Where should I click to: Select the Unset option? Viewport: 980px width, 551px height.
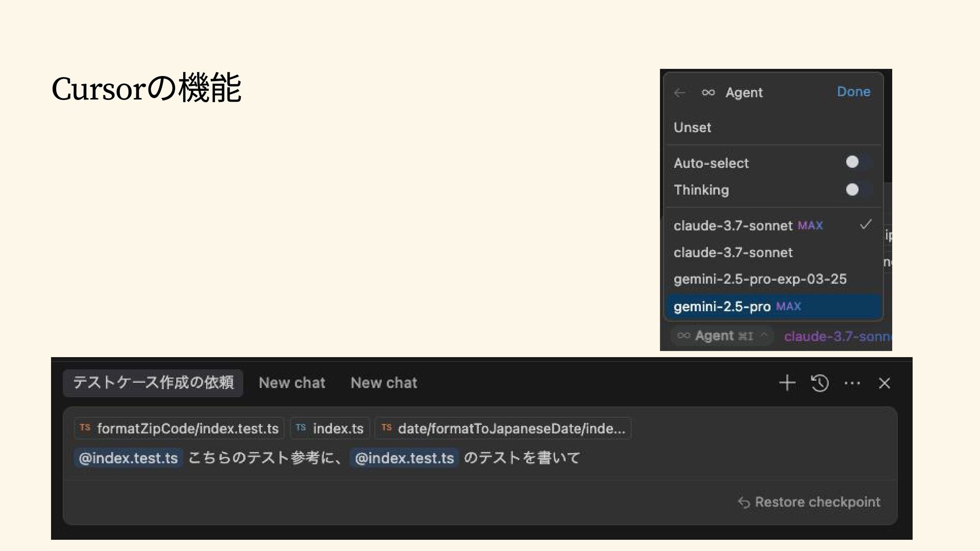click(774, 128)
